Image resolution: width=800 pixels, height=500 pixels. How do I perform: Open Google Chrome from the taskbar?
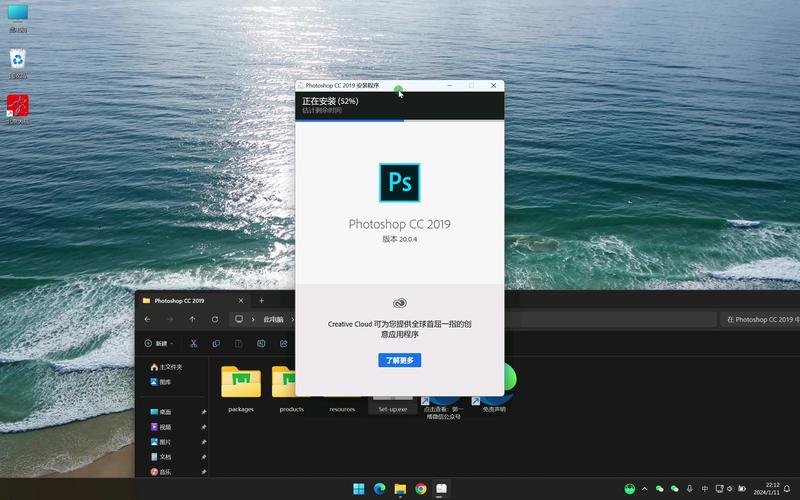click(421, 489)
